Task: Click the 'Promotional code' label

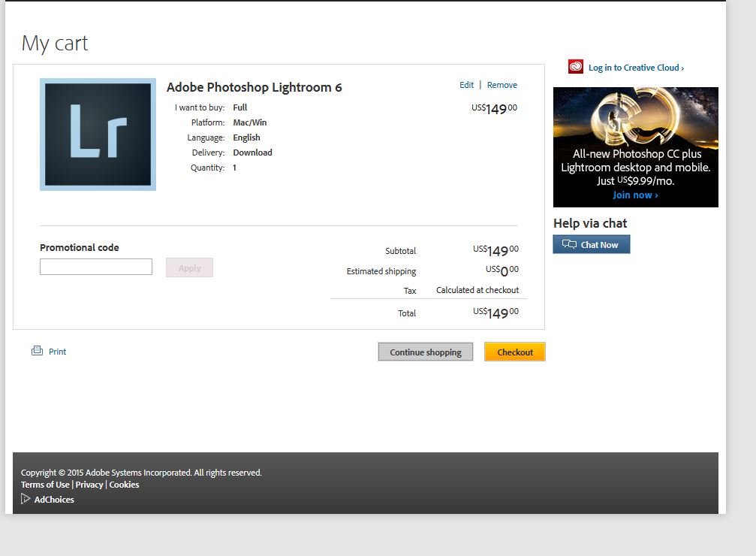Action: pyautogui.click(x=79, y=248)
